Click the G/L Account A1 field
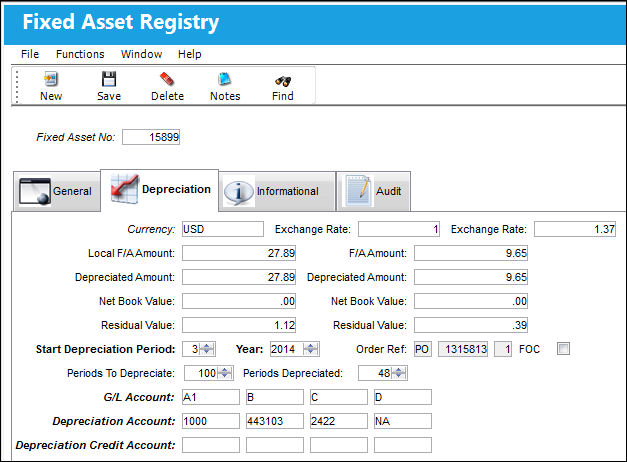627x462 pixels. point(211,397)
